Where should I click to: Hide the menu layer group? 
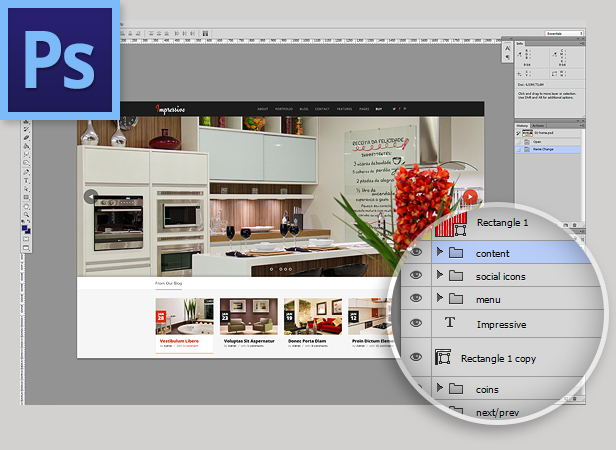point(416,298)
